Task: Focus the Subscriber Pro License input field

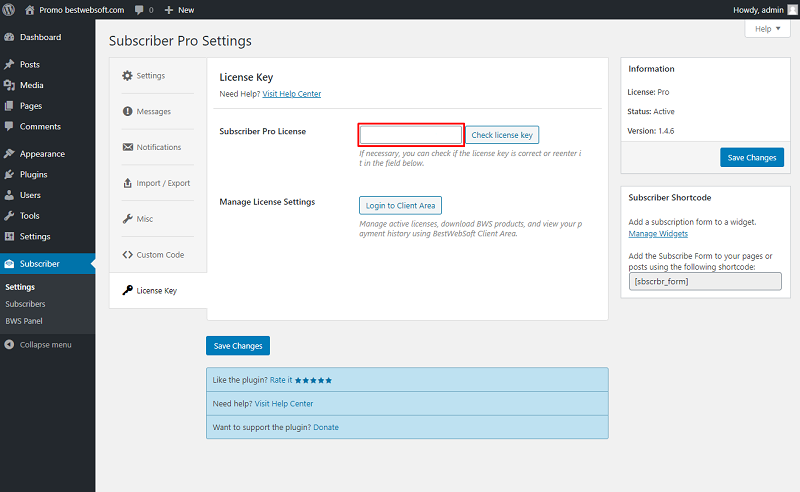Action: (411, 135)
